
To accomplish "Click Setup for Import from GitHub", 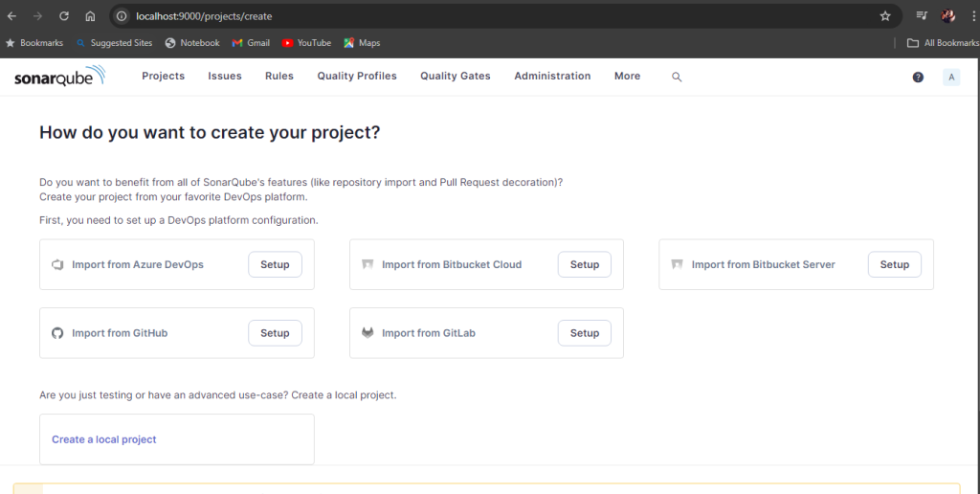I will coord(275,333).
